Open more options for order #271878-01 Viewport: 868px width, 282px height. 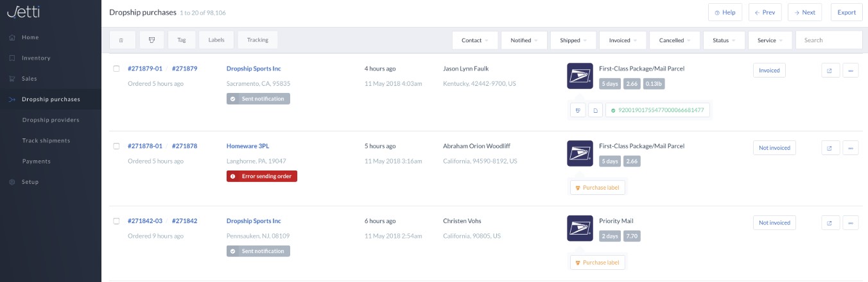[x=850, y=148]
